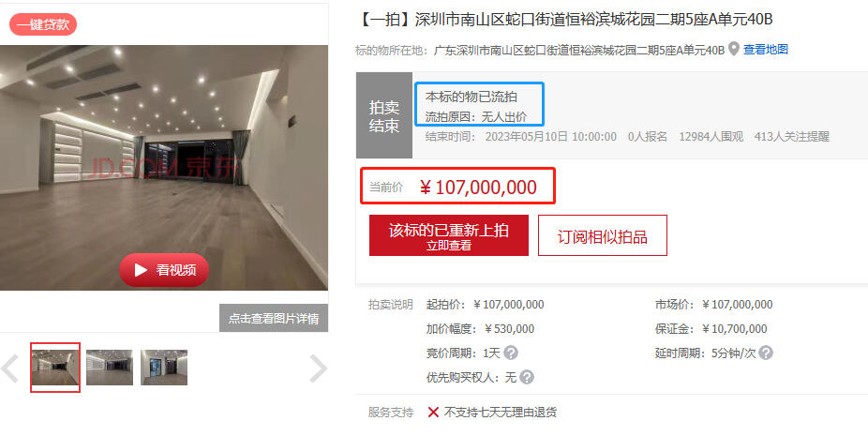
Task: Show previous thumbnails with the left chevron
Action: pos(10,368)
